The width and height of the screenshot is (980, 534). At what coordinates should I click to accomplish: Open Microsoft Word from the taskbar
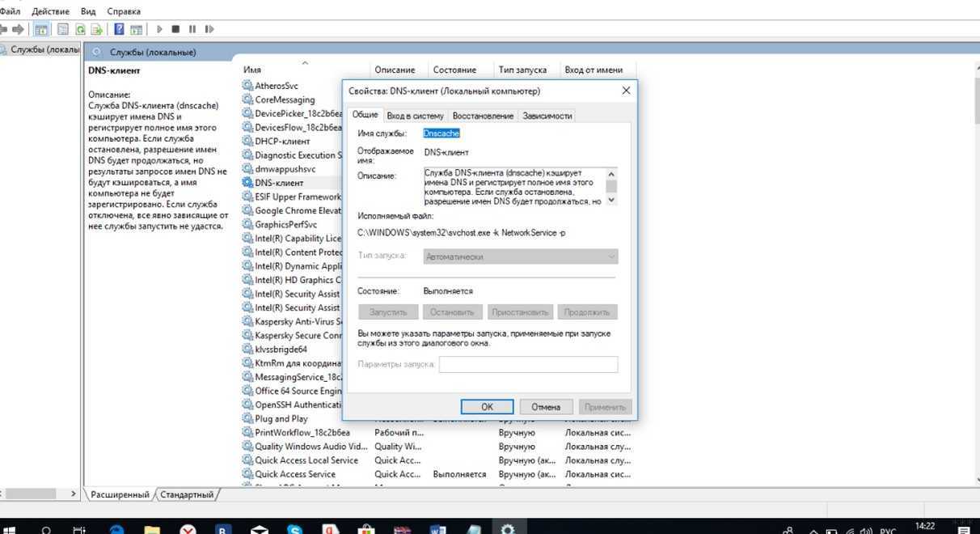(438, 530)
